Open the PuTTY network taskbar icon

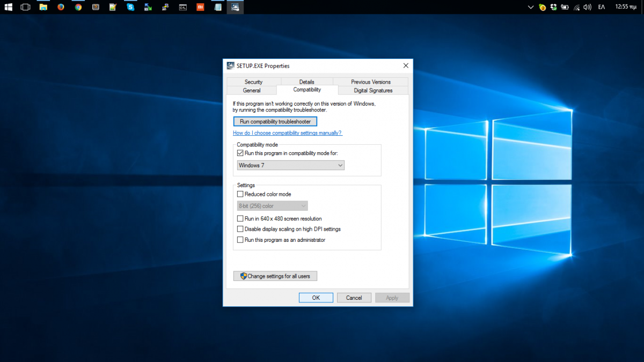165,8
